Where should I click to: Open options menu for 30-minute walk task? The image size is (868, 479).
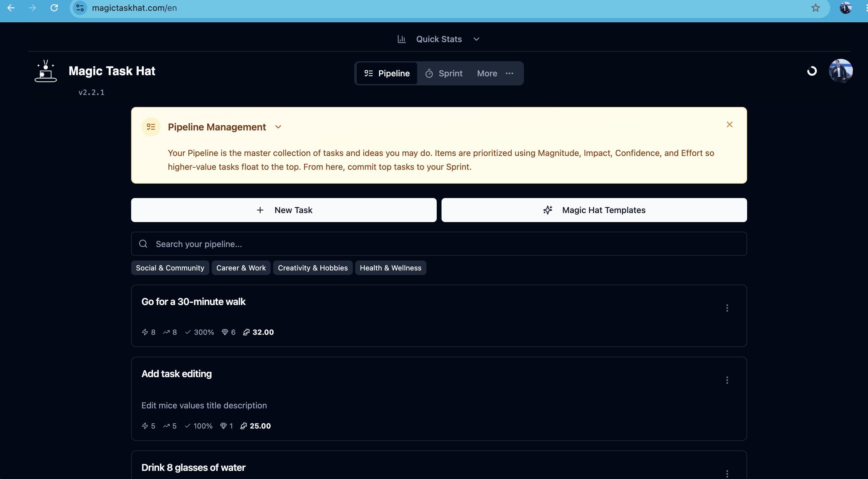pos(727,308)
